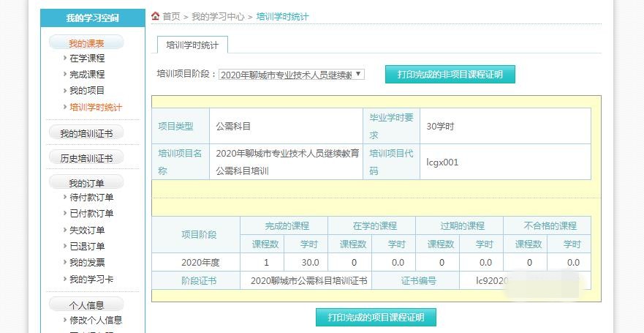Open 在学课程 in sidebar
Image resolution: width=644 pixels, height=333 pixels.
(87, 58)
